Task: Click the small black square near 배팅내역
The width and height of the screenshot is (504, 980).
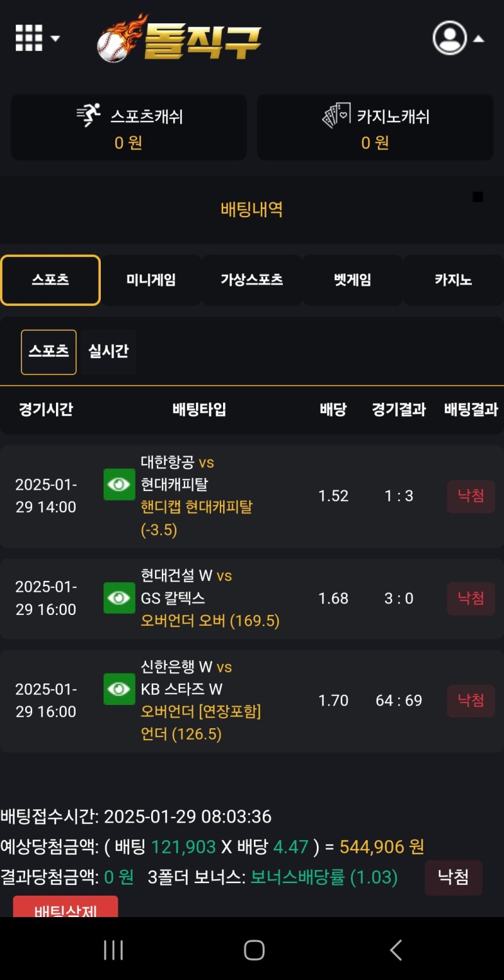Action: point(478,197)
